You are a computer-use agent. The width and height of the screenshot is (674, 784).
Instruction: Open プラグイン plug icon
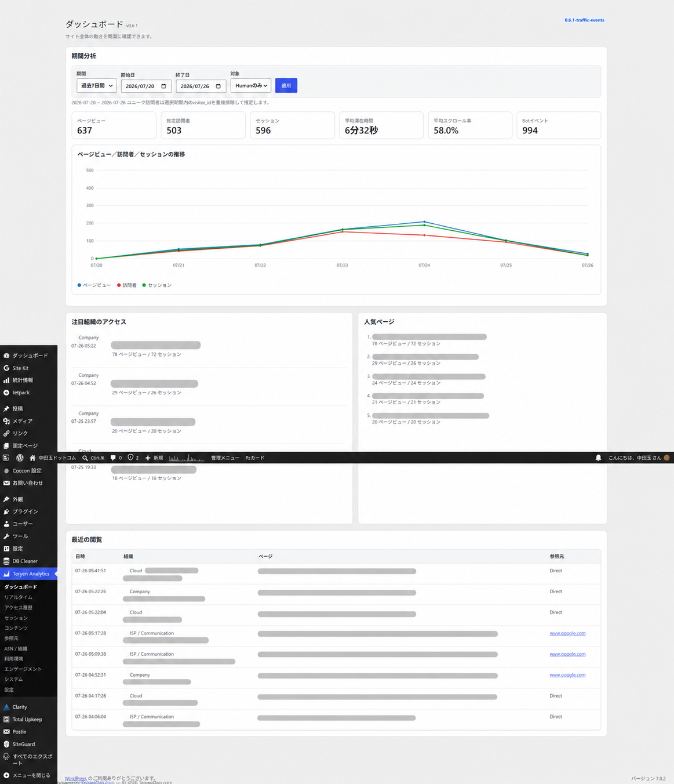pyautogui.click(x=6, y=511)
